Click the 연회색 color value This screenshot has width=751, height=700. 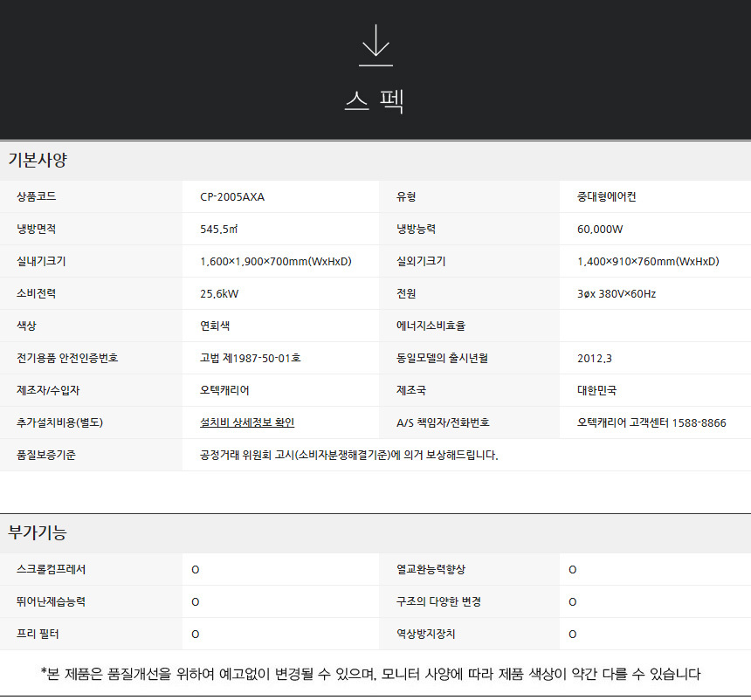(215, 326)
